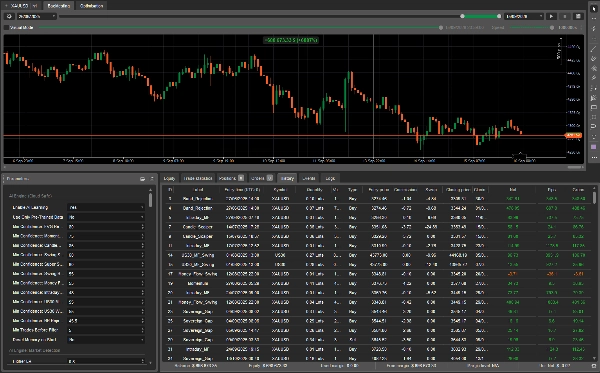
Task: Sort history by the Net column header
Action: [x=513, y=189]
